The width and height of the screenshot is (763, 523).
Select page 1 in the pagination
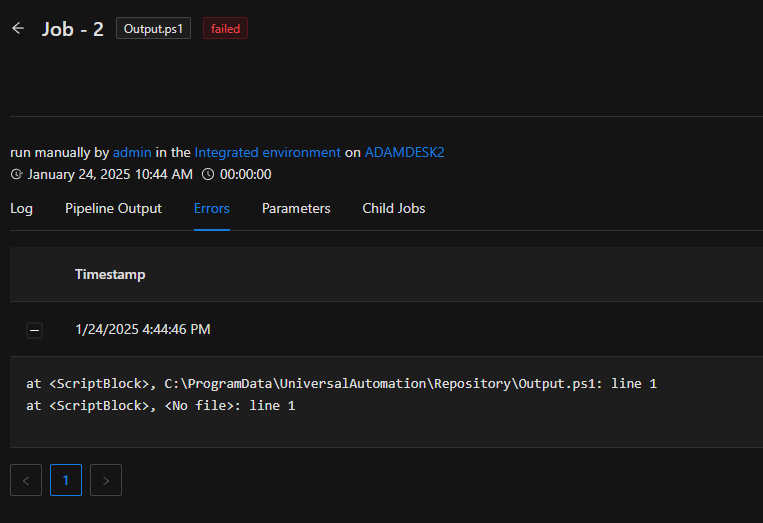pyautogui.click(x=66, y=481)
